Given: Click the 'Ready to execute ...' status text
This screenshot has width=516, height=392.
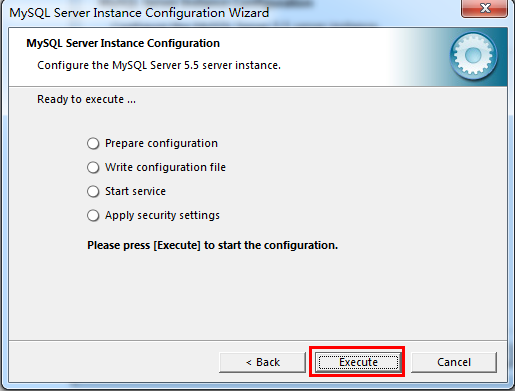Looking at the screenshot, I should pos(86,99).
